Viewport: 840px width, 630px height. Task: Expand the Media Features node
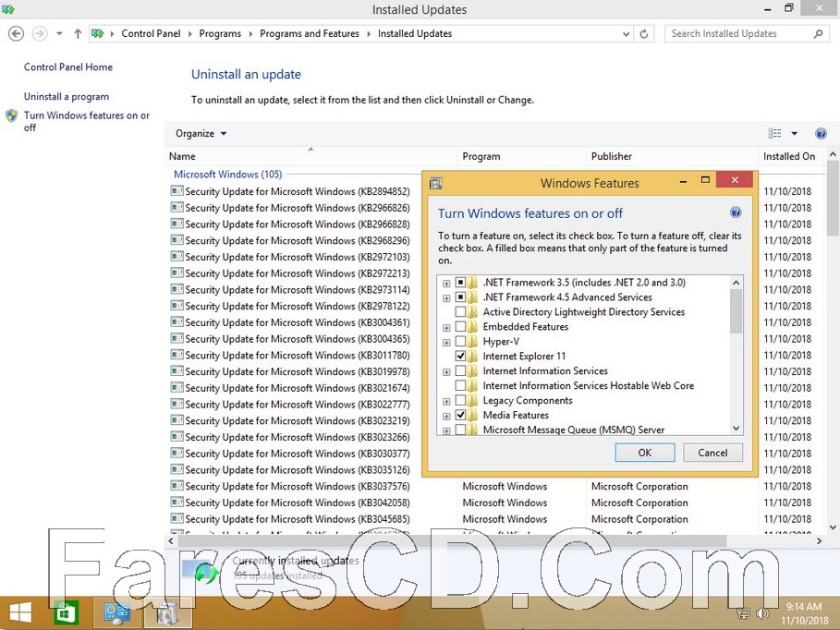click(446, 417)
